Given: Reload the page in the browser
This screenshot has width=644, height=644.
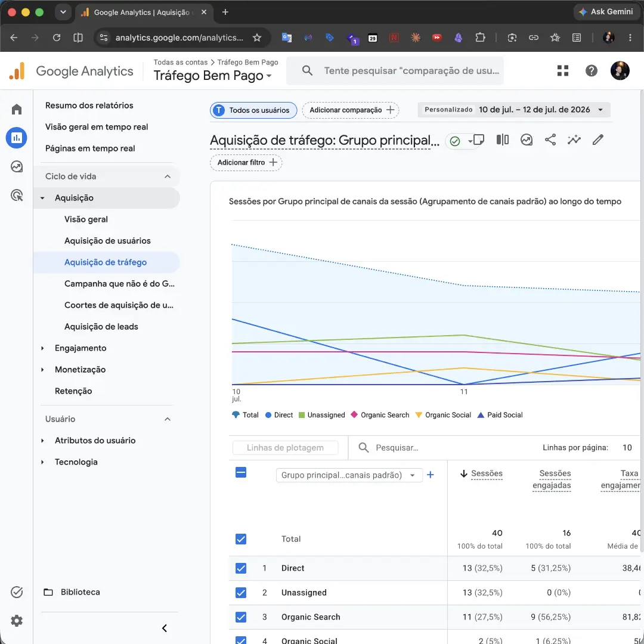Looking at the screenshot, I should point(57,38).
